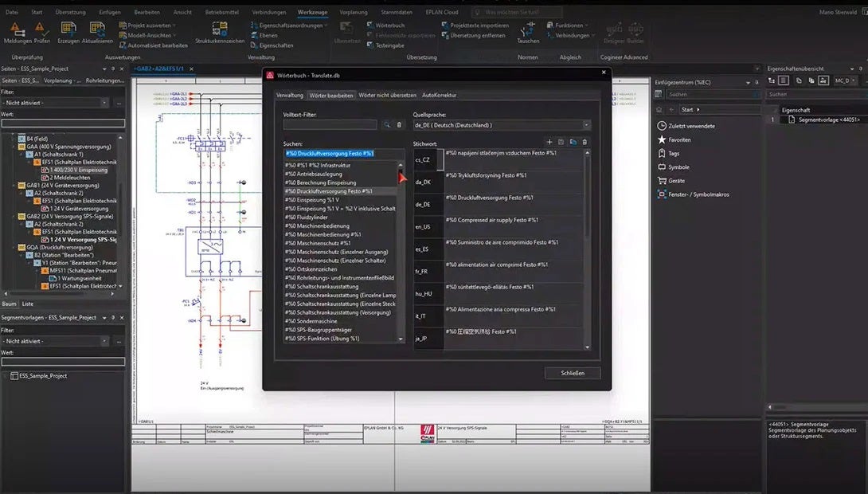Open Geräte cart icon in Einfügezentrum
This screenshot has width=868, height=494.
(x=662, y=181)
